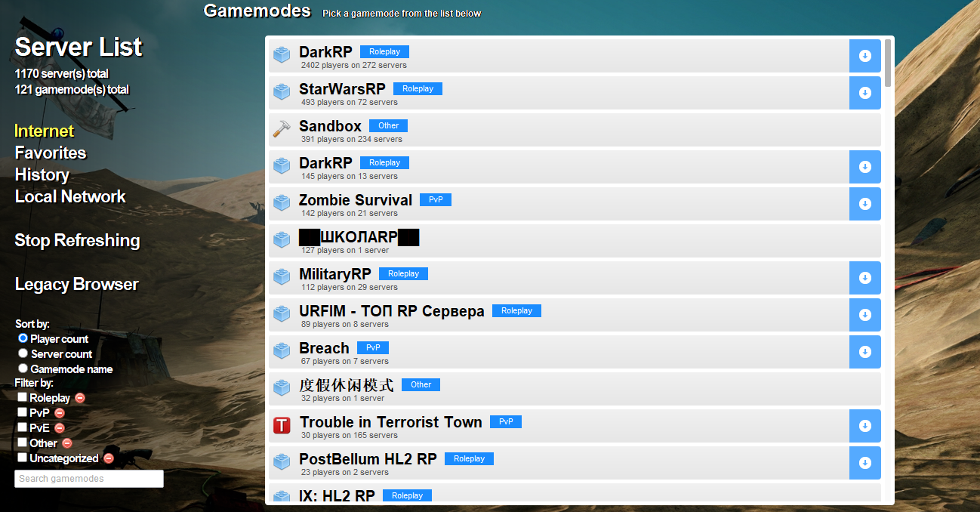This screenshot has width=980, height=512.
Task: Enable the PvP filter checkbox
Action: click(23, 412)
